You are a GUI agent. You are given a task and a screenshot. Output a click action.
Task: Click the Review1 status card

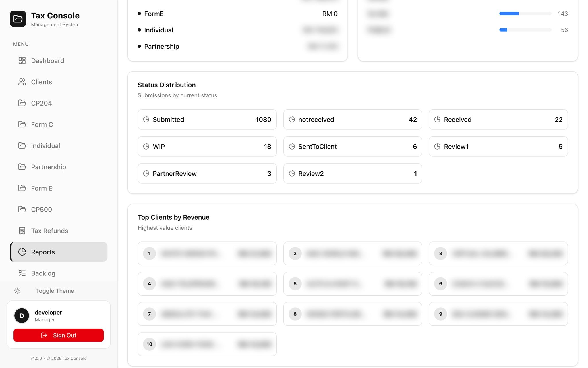tap(498, 146)
